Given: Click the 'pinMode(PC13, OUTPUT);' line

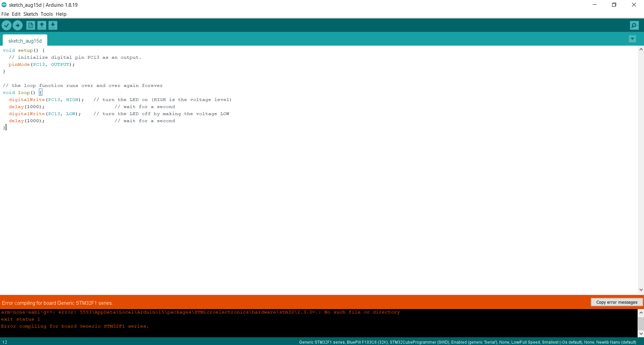Looking at the screenshot, I should (42, 64).
